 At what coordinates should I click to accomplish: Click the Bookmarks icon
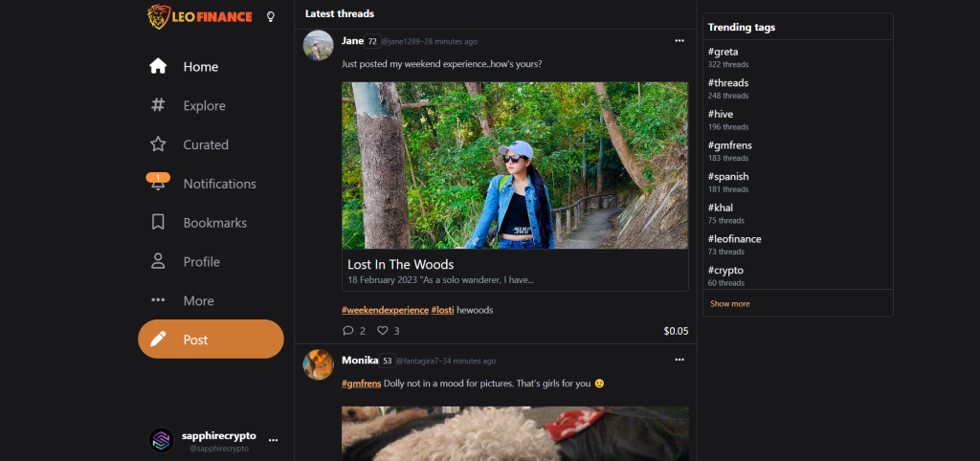158,223
